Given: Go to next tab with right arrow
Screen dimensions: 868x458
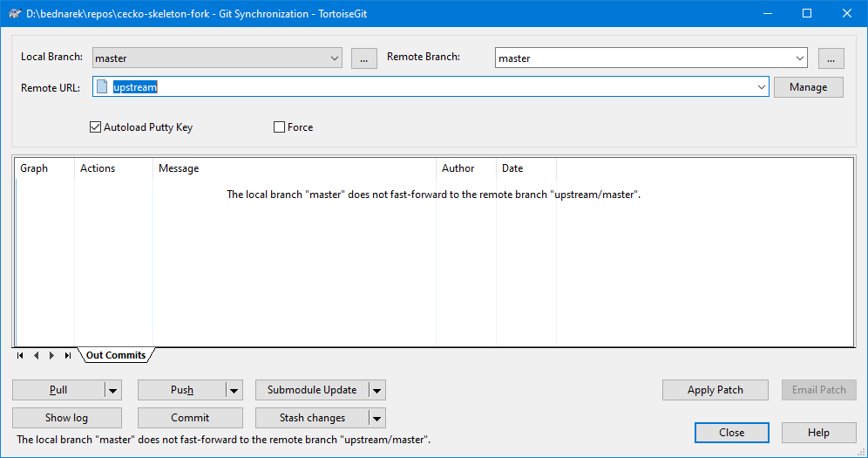Looking at the screenshot, I should [51, 356].
